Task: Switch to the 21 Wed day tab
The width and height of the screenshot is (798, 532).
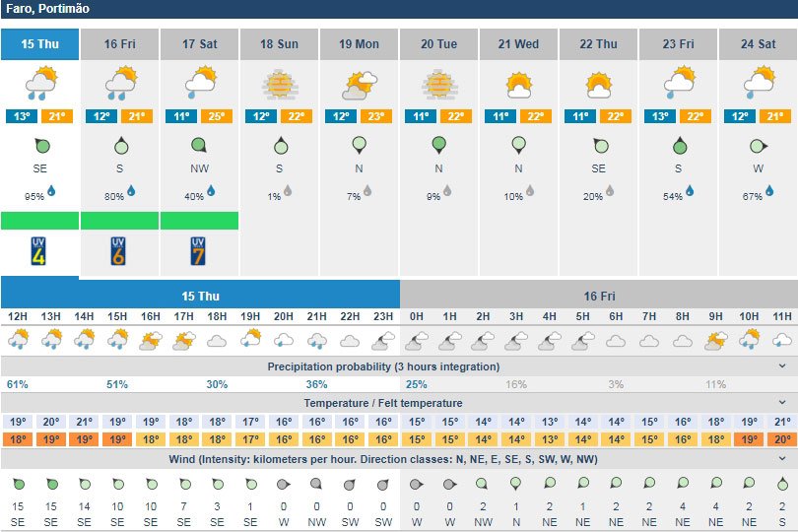Action: pos(518,44)
